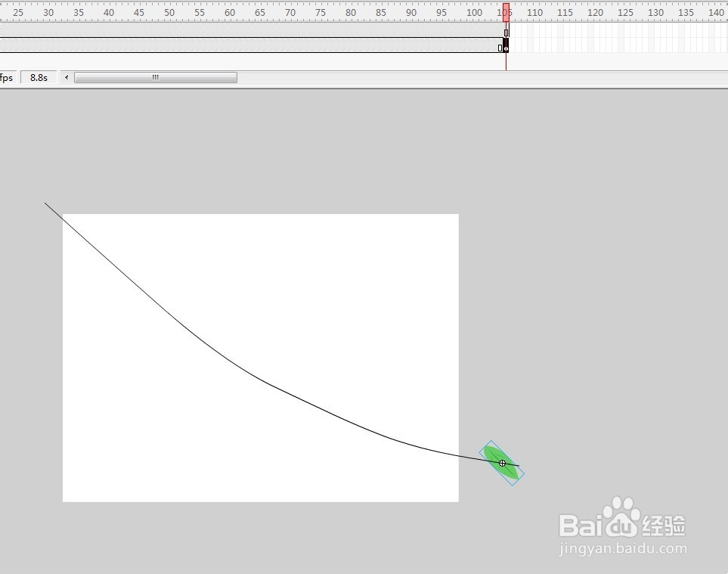
Task: Click the red playhead at frame 105
Action: (x=506, y=12)
